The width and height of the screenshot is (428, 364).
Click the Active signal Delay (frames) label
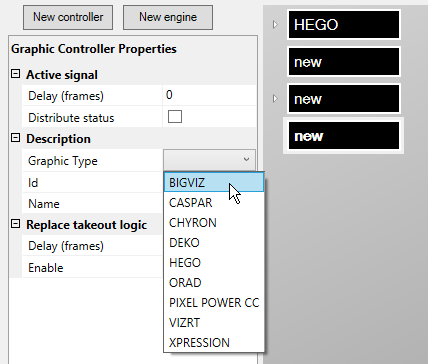point(66,96)
